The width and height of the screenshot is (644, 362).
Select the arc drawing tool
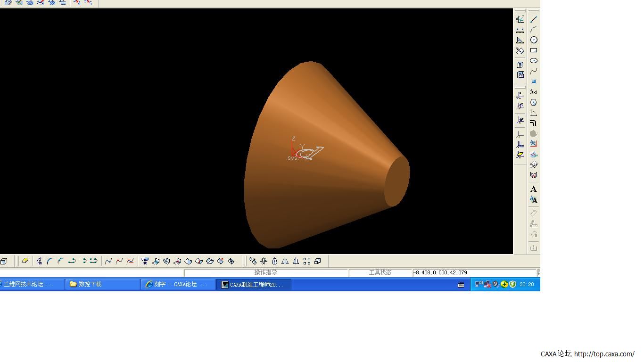pyautogui.click(x=534, y=30)
